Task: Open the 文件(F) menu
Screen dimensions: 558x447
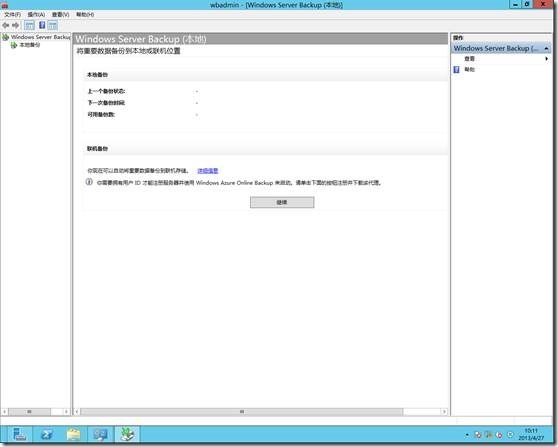Action: (12, 15)
